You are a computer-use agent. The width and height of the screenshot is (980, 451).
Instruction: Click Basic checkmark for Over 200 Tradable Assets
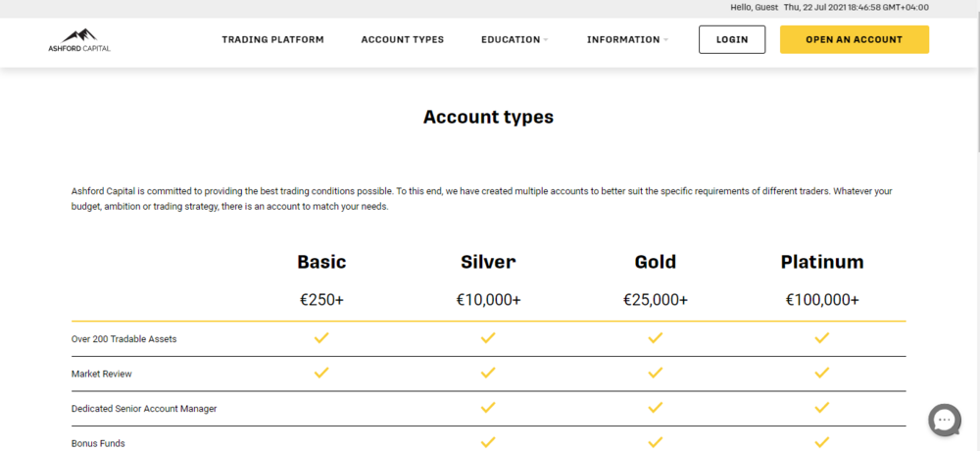[x=321, y=338]
